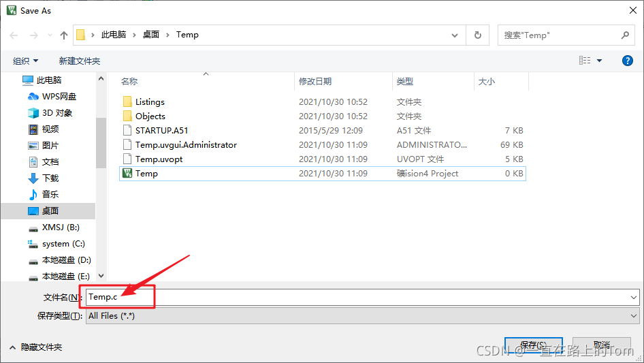Select 桌面 in the address breadcrumb
The width and height of the screenshot is (644, 363).
click(x=150, y=35)
